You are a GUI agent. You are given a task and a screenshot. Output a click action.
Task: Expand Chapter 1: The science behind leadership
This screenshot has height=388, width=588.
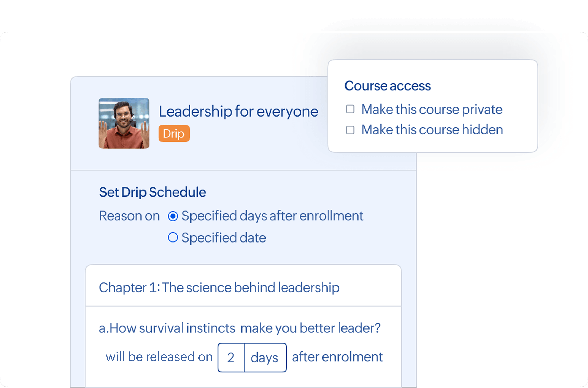point(219,288)
